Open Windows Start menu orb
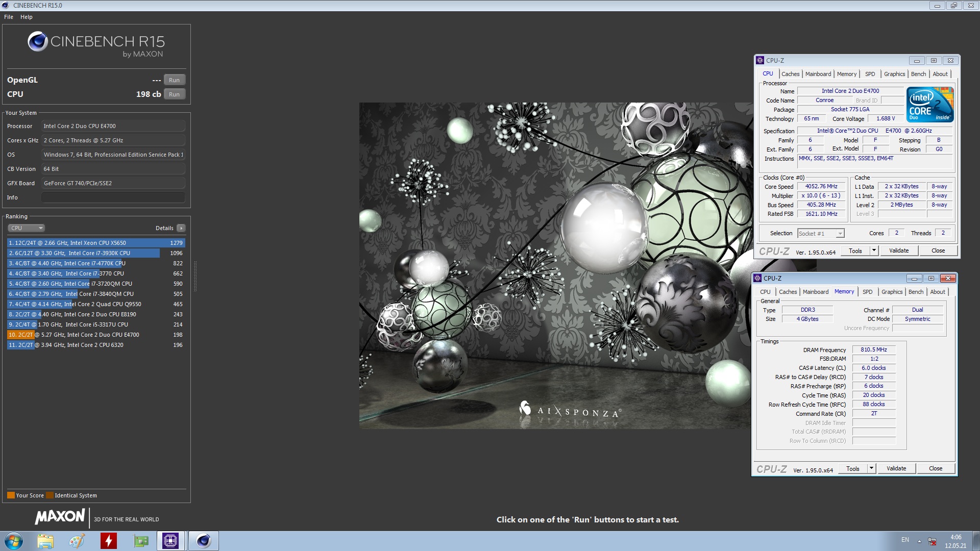The image size is (980, 551). (14, 541)
